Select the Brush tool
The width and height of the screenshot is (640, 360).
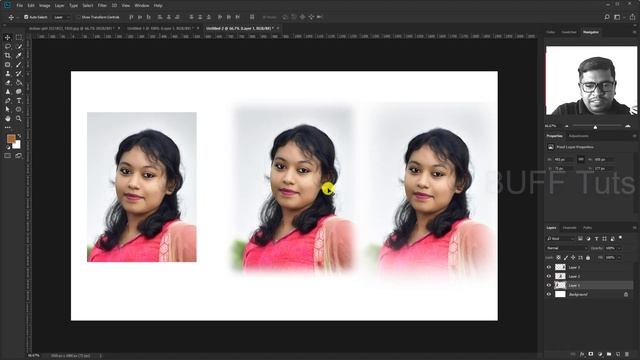click(x=19, y=64)
